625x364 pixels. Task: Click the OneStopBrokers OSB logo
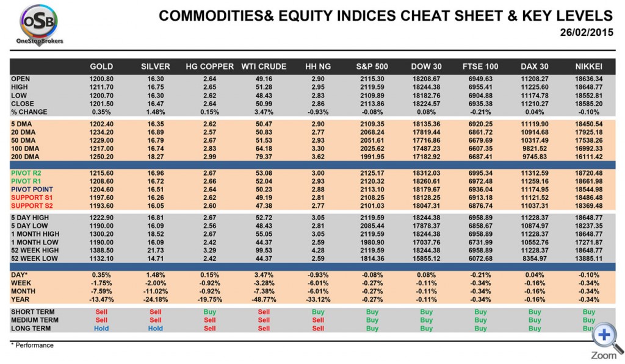(41, 24)
